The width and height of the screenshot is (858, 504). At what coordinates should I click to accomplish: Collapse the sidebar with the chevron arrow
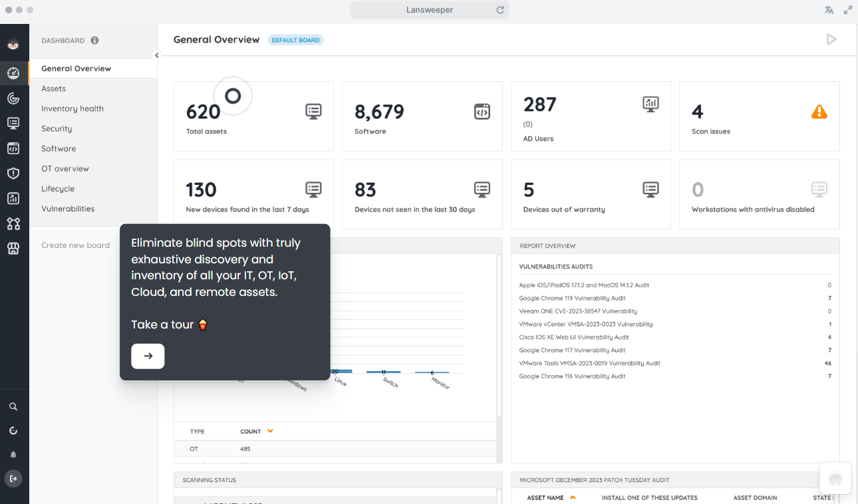[x=157, y=55]
